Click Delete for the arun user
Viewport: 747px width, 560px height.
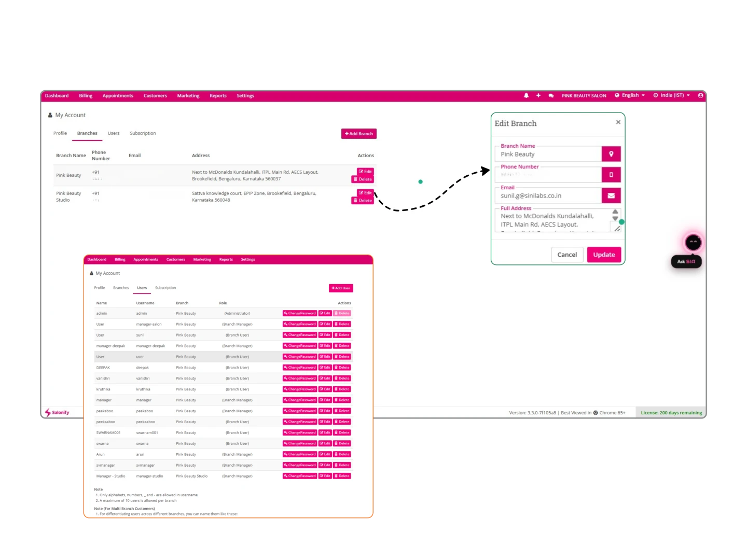(x=342, y=454)
